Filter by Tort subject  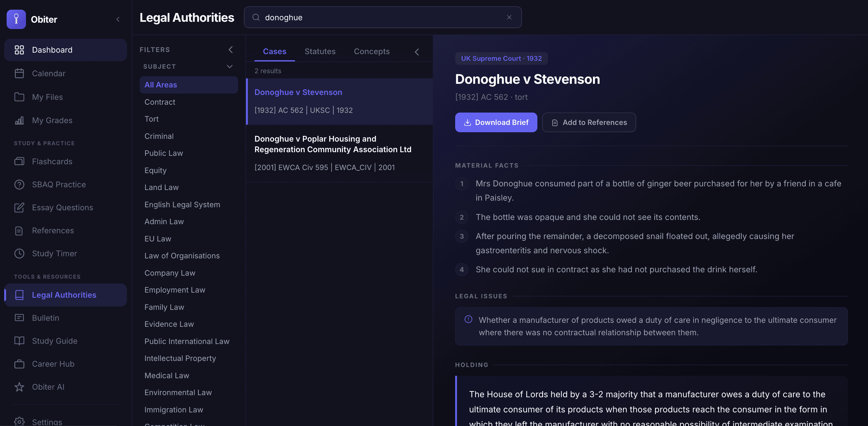coord(189,119)
